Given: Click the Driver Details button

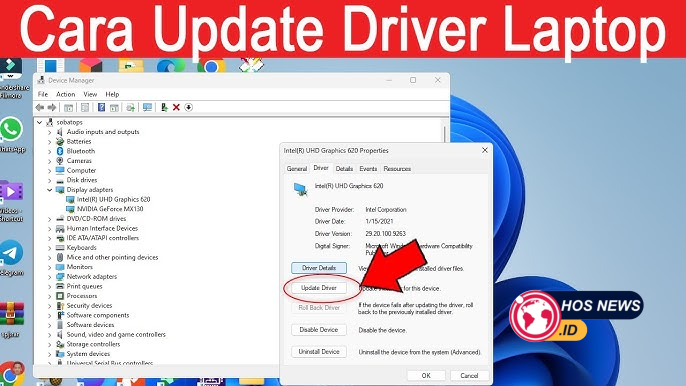Looking at the screenshot, I should [x=319, y=268].
